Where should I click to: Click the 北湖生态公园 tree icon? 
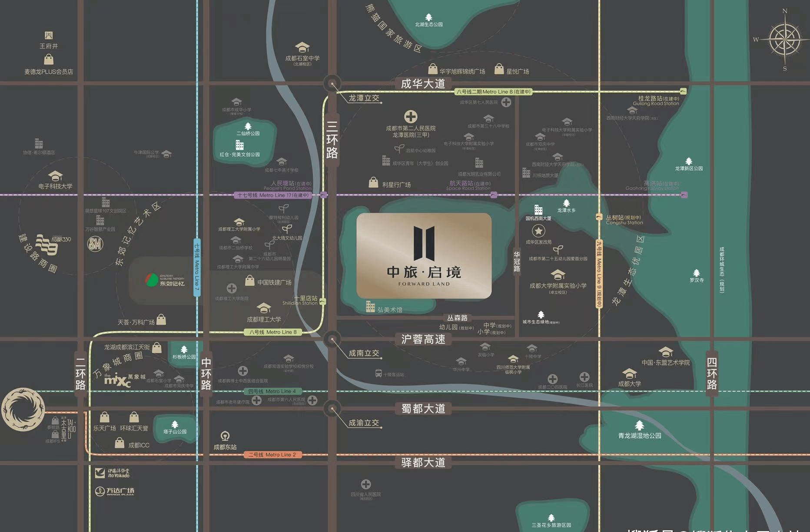pos(428,17)
